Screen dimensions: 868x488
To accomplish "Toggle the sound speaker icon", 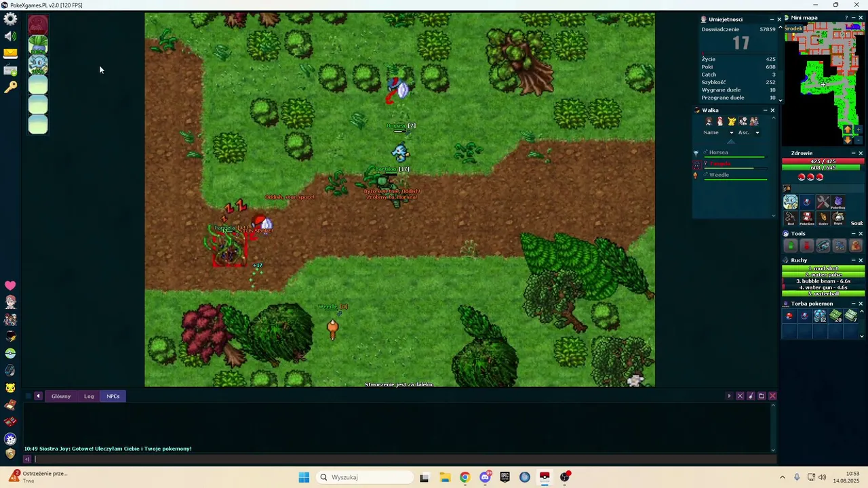I will (10, 37).
